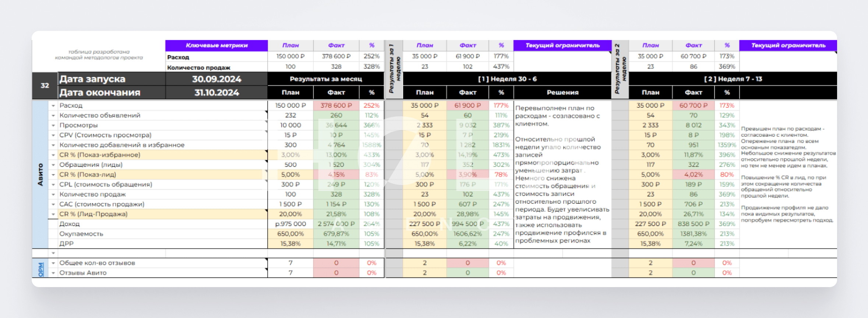
Task: Select the week 2 income cell 838 500 ₽
Action: [693, 224]
